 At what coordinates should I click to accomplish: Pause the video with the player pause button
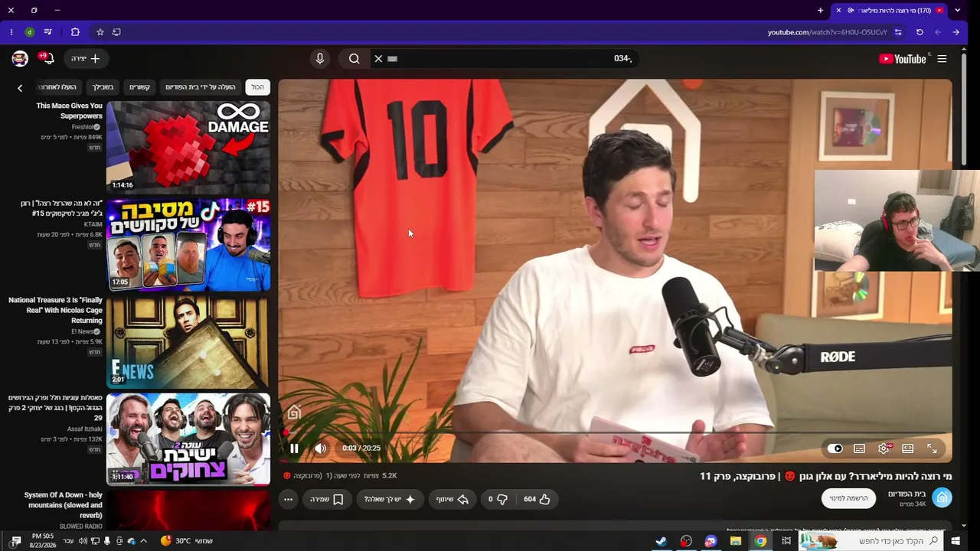tap(294, 448)
